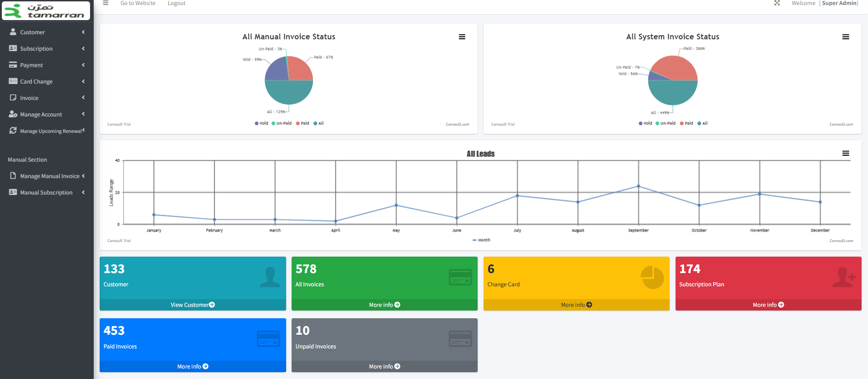Screen dimensions: 868x379
Task: Click the Manage Upcoming Renewal sync icon
Action: pyautogui.click(x=13, y=131)
